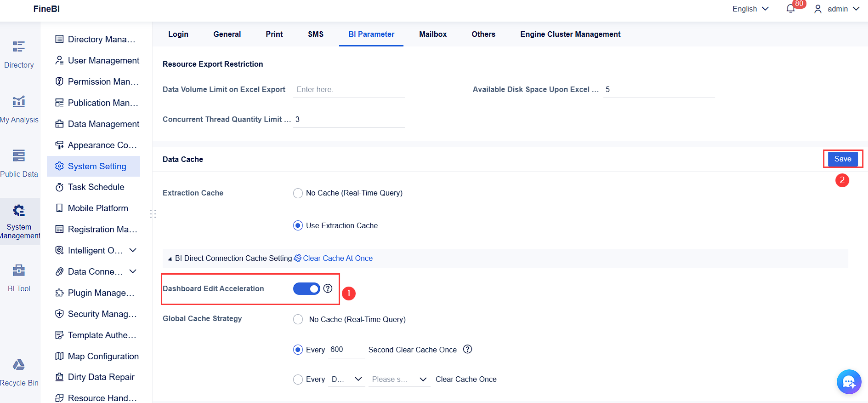Screen dimensions: 868x403
Task: Click the Data Volume Limit input field
Action: coord(349,89)
